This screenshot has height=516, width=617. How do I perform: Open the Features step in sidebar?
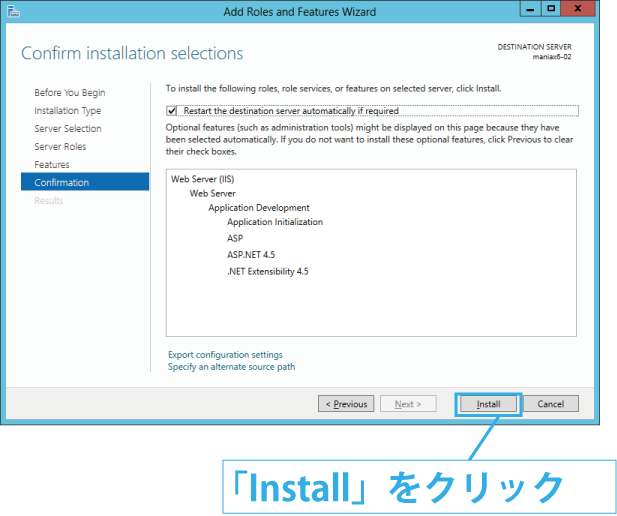52,165
